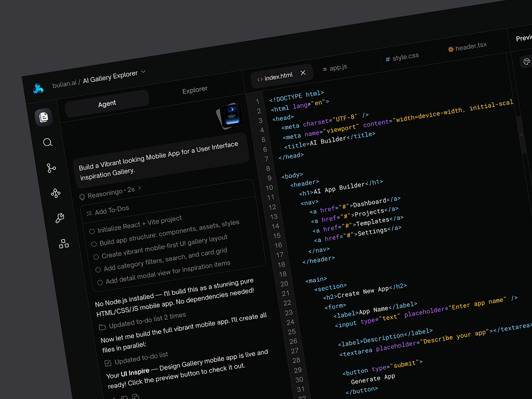Expand the AI Gallery Explorer project dropdown chevron
Screen dimensions: 532x399
(x=143, y=71)
